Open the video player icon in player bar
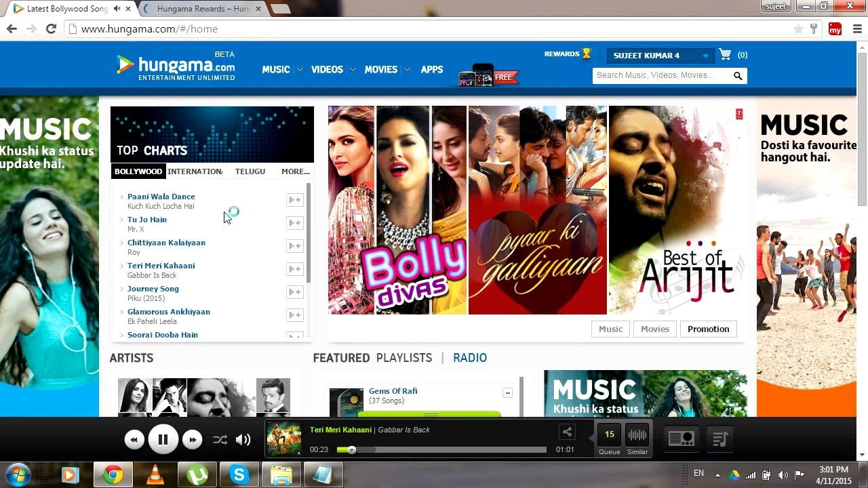Image resolution: width=868 pixels, height=488 pixels. tap(681, 439)
